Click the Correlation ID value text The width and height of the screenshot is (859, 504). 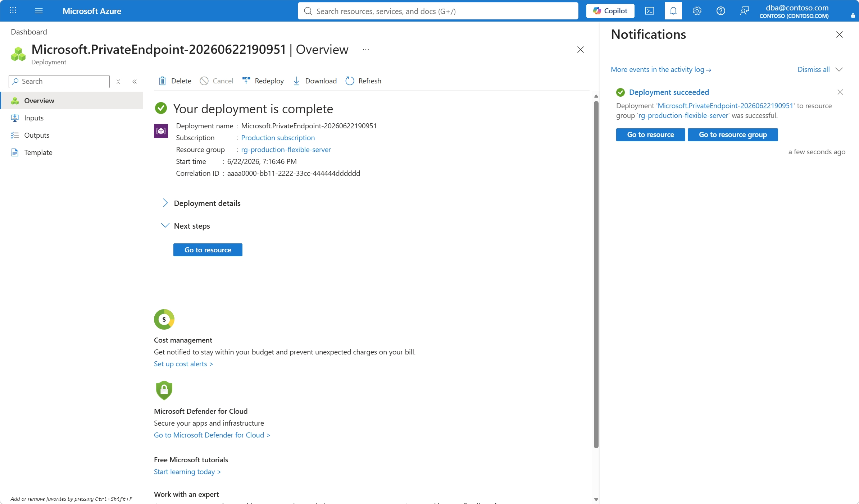click(x=294, y=173)
